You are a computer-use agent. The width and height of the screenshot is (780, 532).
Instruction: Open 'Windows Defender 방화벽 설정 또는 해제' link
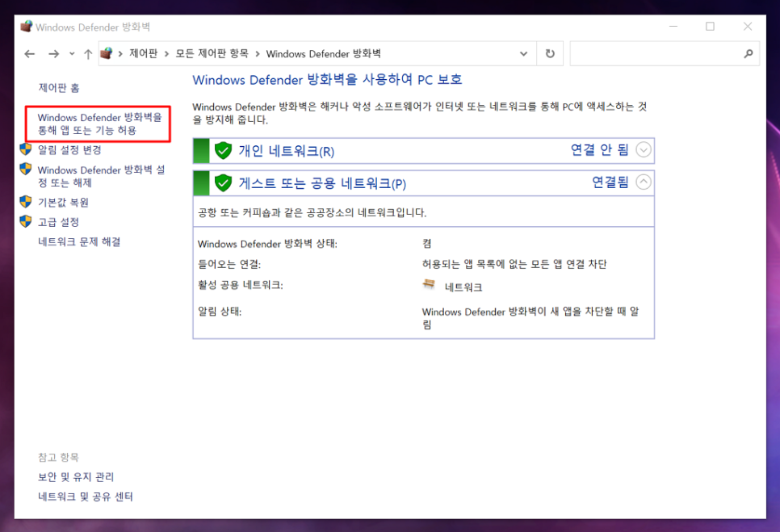point(102,176)
